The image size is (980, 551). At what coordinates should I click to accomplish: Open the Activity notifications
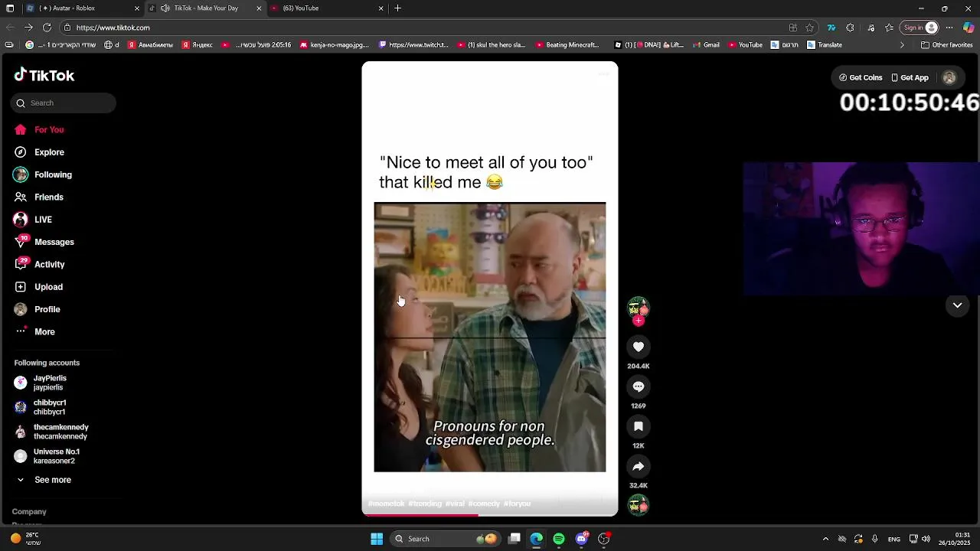[39, 264]
